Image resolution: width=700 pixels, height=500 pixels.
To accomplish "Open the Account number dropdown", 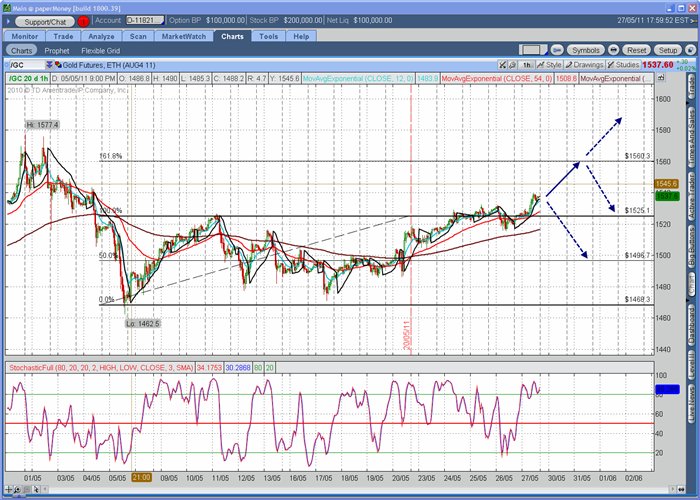I will 145,20.
